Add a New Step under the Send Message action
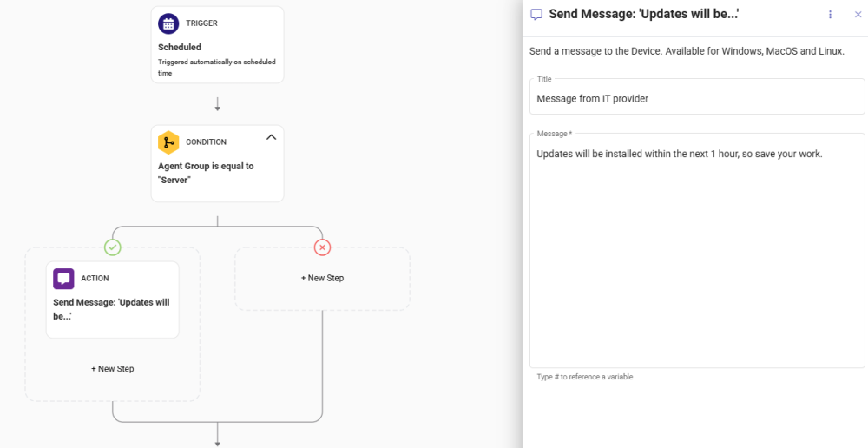This screenshot has height=448, width=868. [113, 369]
